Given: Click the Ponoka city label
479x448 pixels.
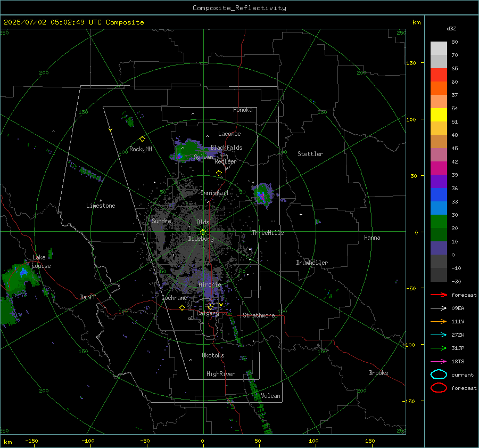Looking at the screenshot, I should [243, 110].
